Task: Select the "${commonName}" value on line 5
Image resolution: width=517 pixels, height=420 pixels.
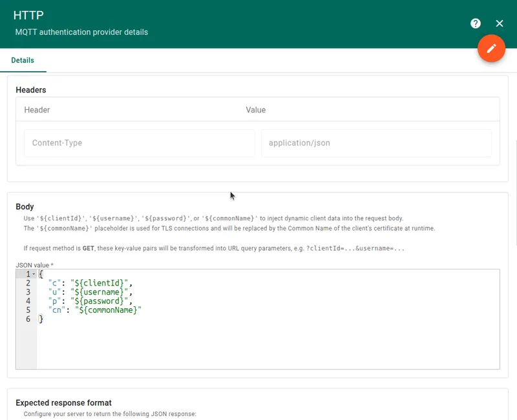Action: click(x=108, y=310)
